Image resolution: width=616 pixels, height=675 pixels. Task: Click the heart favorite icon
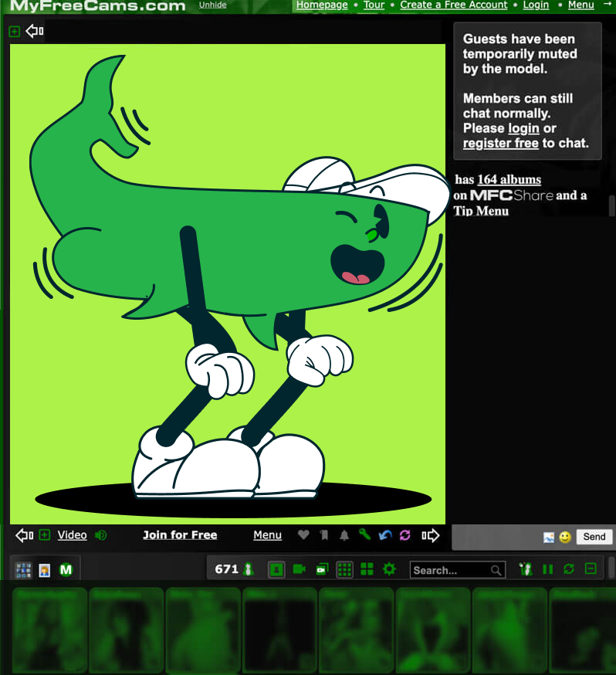303,535
